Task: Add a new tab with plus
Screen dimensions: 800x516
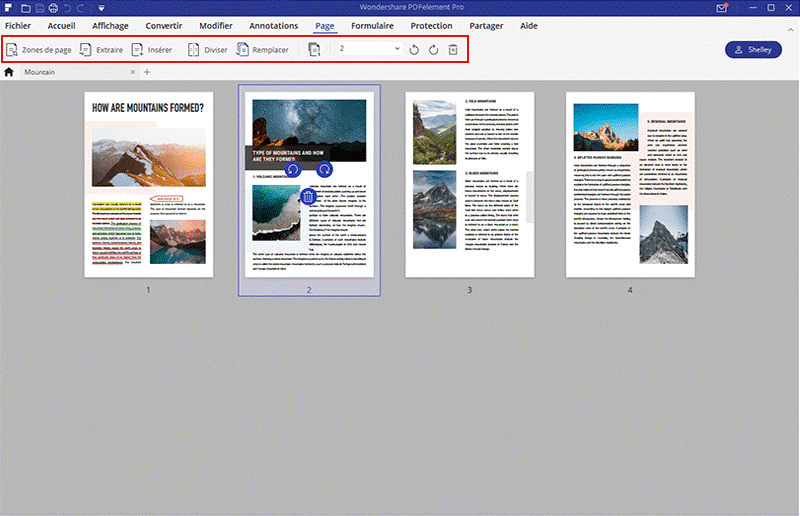Action: point(147,72)
